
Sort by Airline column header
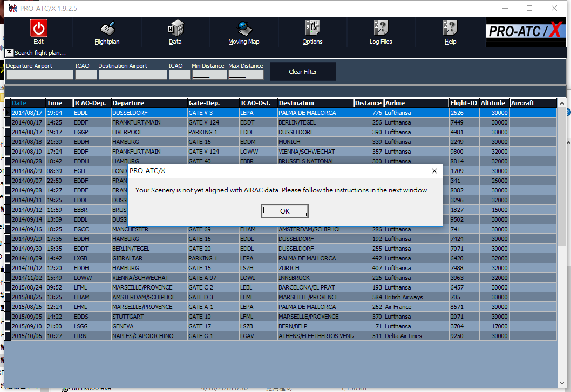[416, 103]
